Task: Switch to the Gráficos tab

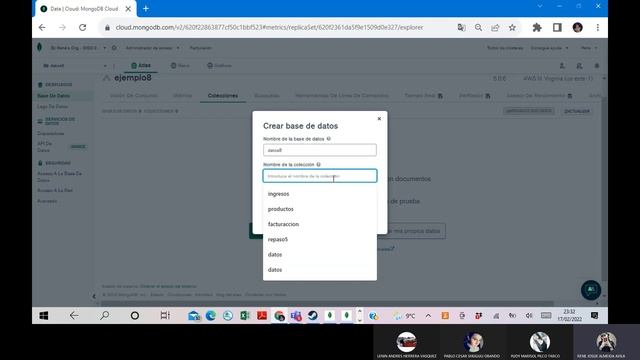Action: pyautogui.click(x=219, y=65)
